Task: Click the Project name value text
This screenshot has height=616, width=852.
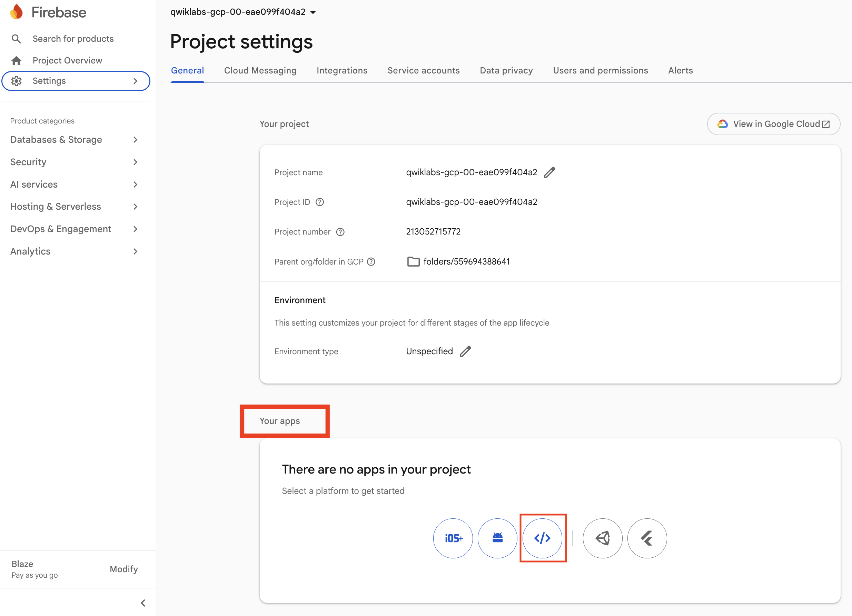Action: point(472,172)
